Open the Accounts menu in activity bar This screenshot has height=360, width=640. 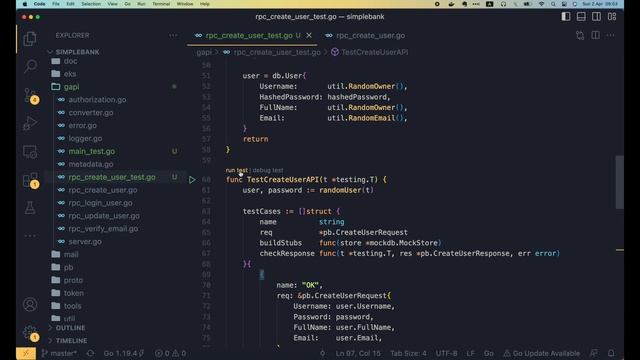(30, 304)
